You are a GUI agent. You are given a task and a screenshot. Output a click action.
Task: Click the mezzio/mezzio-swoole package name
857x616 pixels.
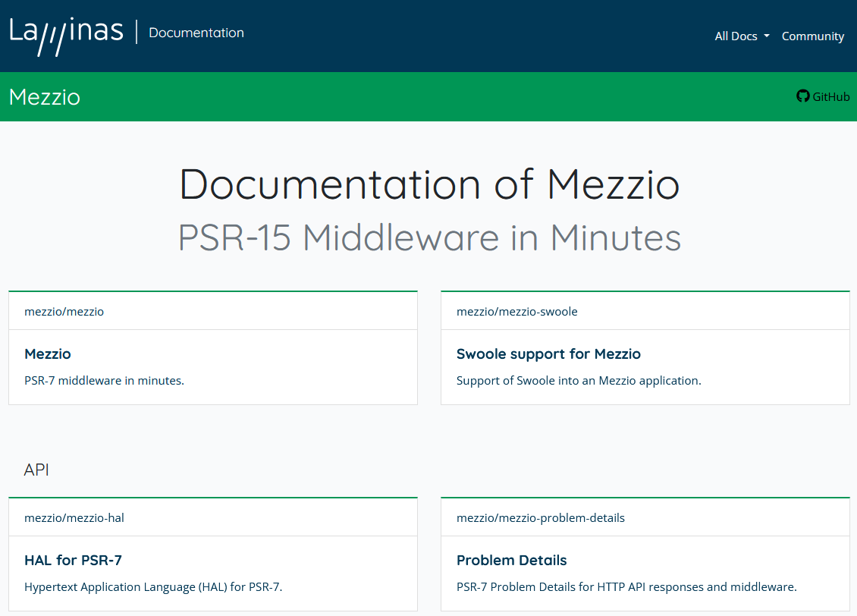coord(517,312)
